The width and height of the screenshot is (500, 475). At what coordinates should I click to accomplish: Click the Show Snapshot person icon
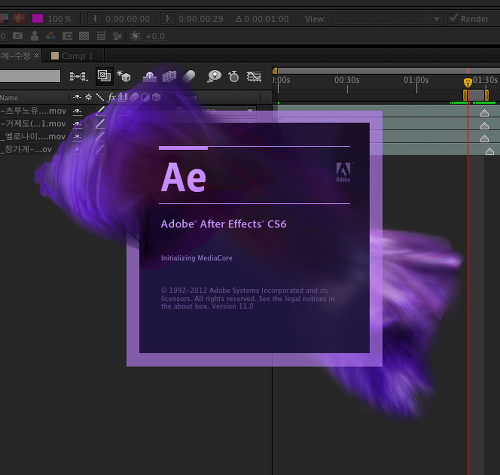coord(34,36)
